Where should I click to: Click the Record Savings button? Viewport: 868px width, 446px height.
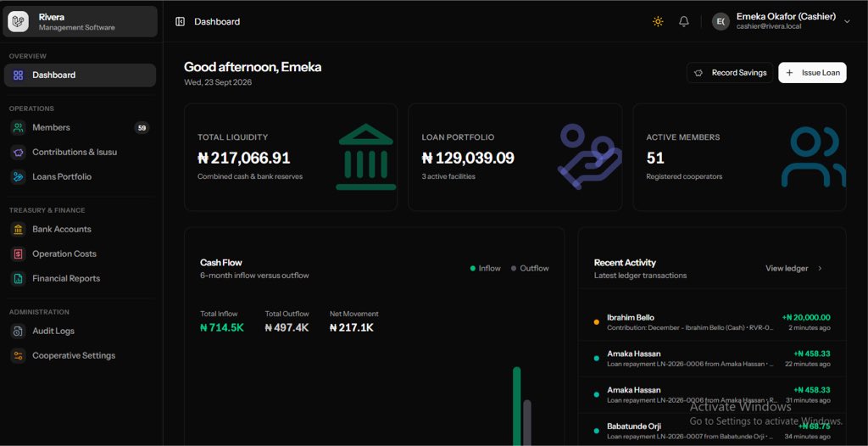pyautogui.click(x=730, y=73)
